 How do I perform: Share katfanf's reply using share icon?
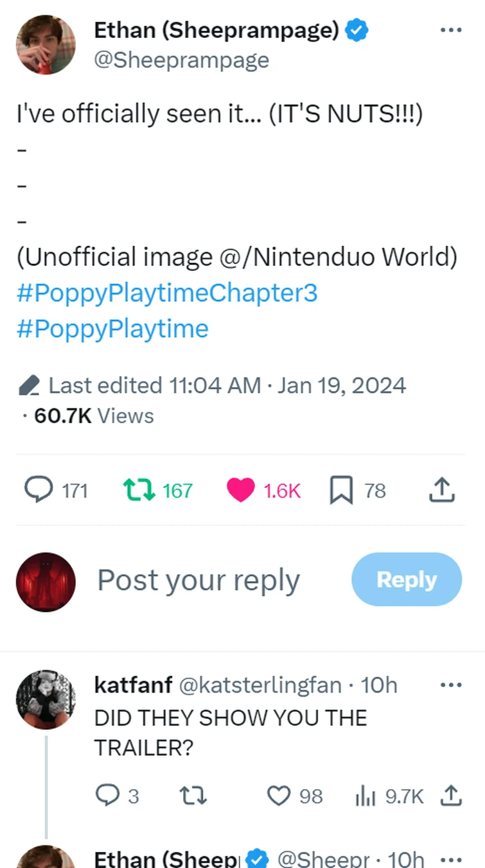(x=450, y=796)
